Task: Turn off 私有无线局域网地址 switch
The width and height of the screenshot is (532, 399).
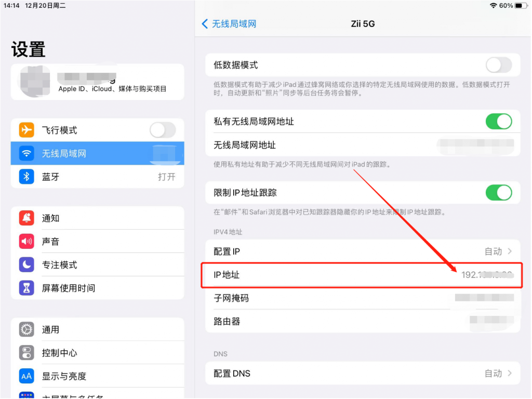Action: coord(499,122)
